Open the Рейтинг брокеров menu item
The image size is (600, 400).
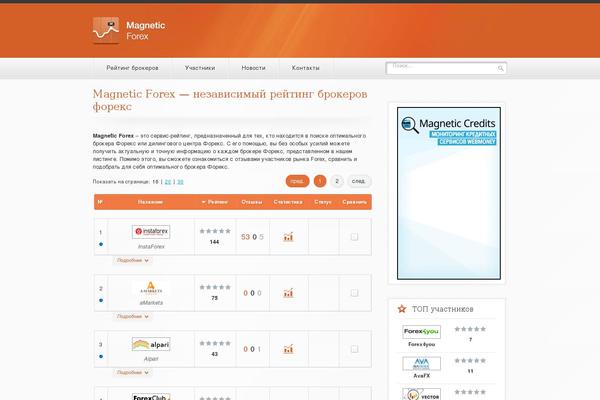point(132,68)
